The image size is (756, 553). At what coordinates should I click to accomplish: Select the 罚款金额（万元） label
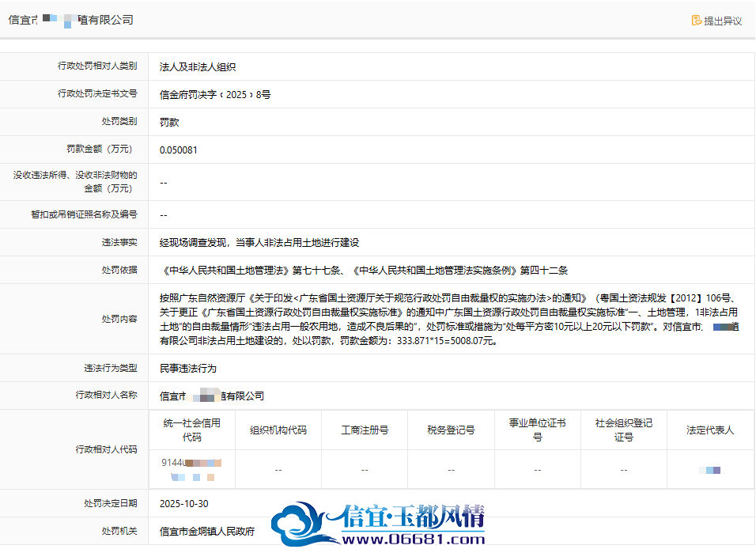pos(100,149)
